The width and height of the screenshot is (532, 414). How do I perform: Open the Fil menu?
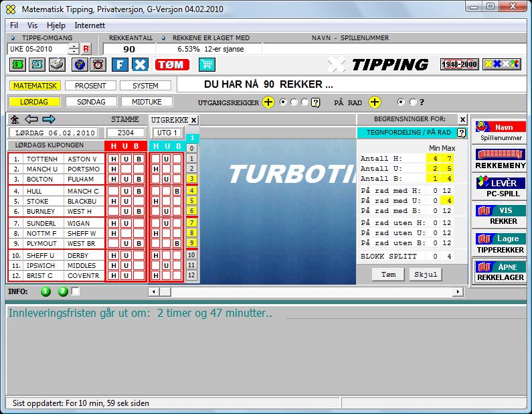(x=14, y=25)
